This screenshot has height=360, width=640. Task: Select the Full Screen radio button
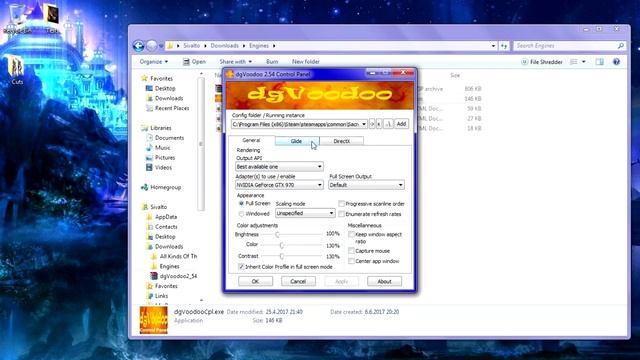(x=241, y=203)
